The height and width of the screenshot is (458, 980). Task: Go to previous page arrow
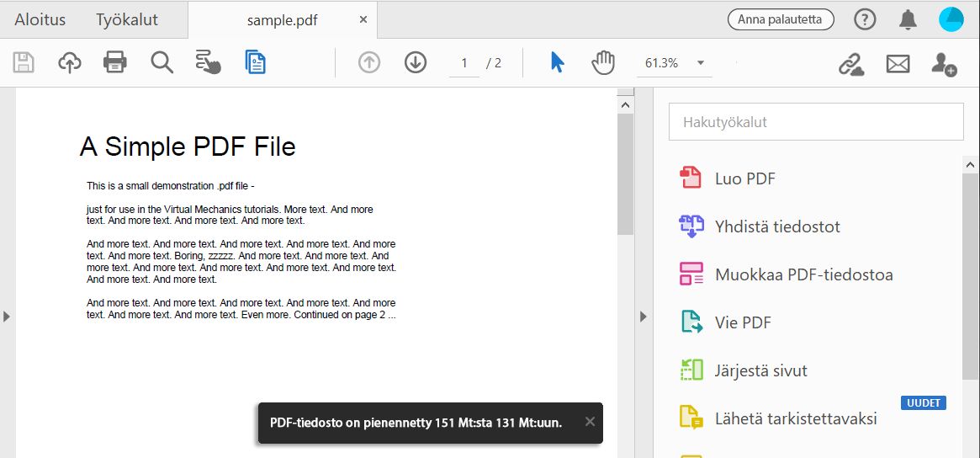[369, 62]
